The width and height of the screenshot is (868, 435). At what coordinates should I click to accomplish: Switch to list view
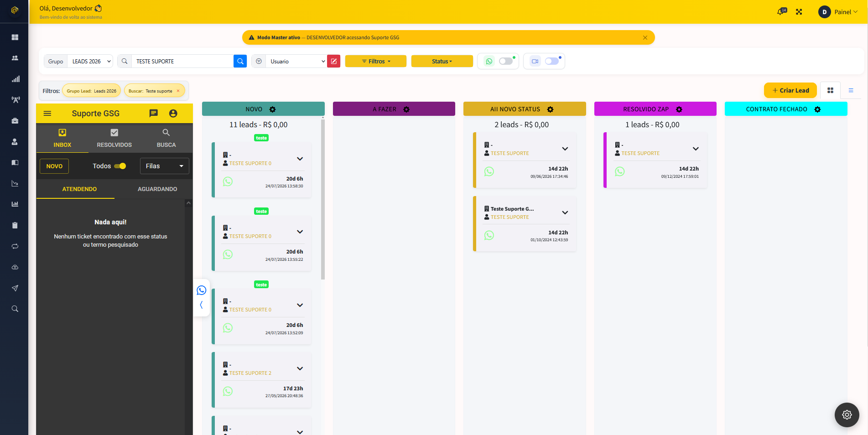pos(851,90)
